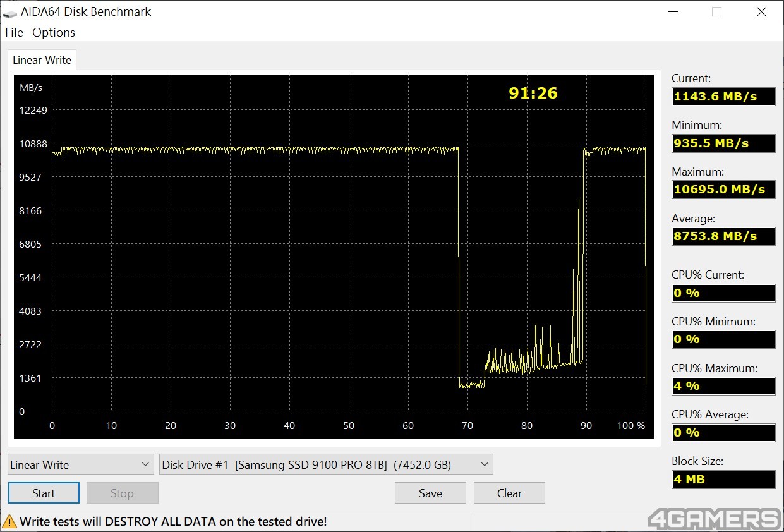Open the File menu

14,32
